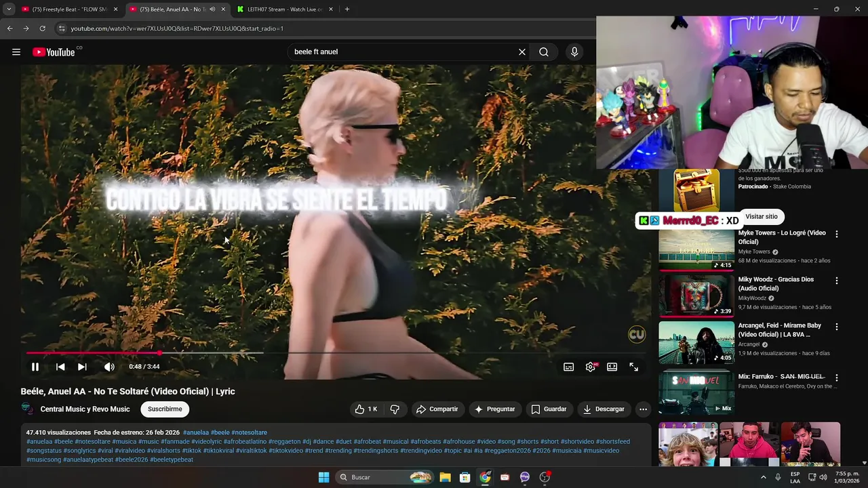Click the #notesoltare hashtag

point(249,432)
